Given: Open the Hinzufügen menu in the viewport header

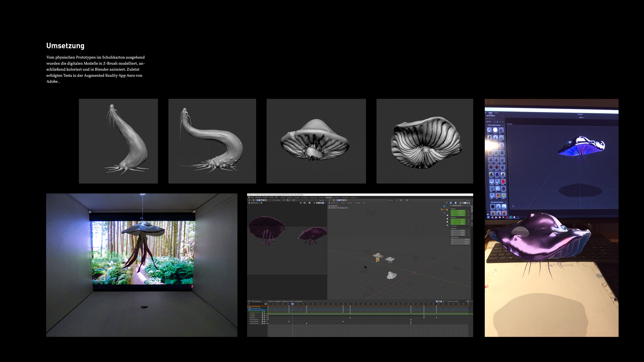Looking at the screenshot, I should pyautogui.click(x=358, y=203).
